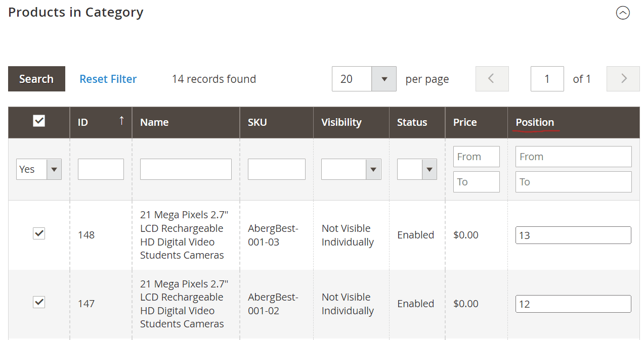The width and height of the screenshot is (644, 340).
Task: Open the Yes selection filter dropdown
Action: (x=39, y=169)
